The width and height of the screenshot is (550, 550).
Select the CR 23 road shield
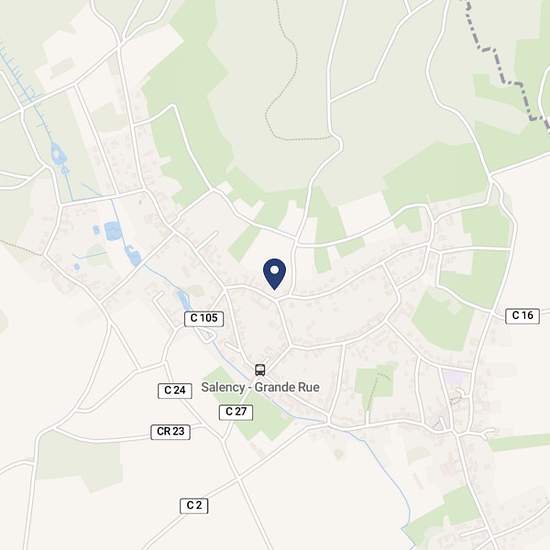170,432
